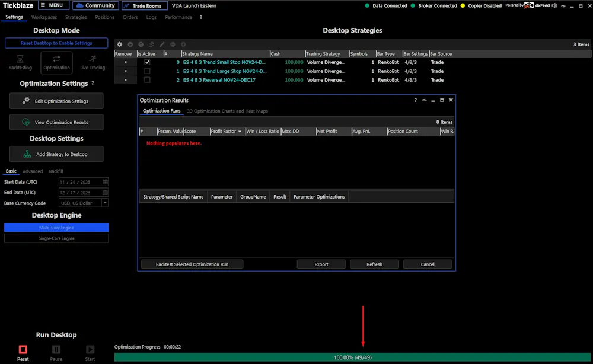
Task: Switch to Strategies tab
Action: pyautogui.click(x=76, y=17)
